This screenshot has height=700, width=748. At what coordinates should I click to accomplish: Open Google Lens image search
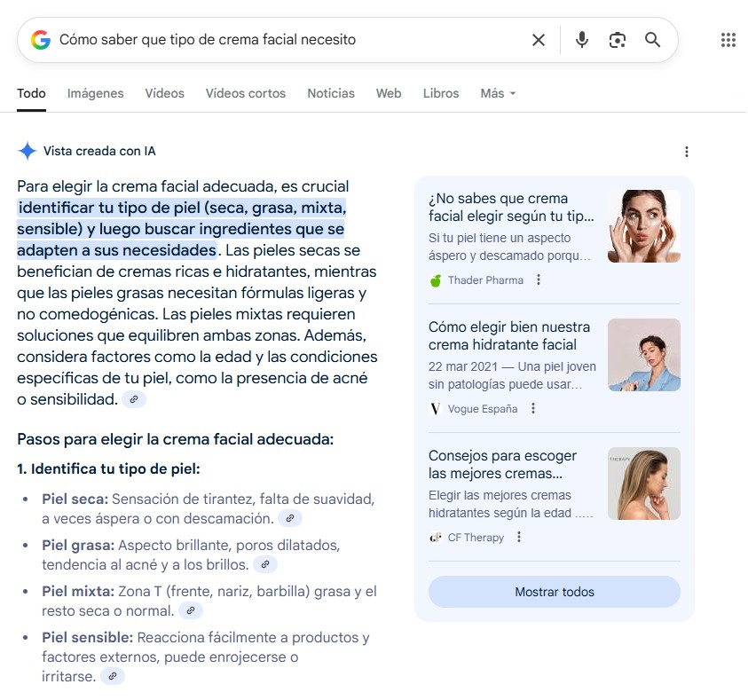click(617, 39)
